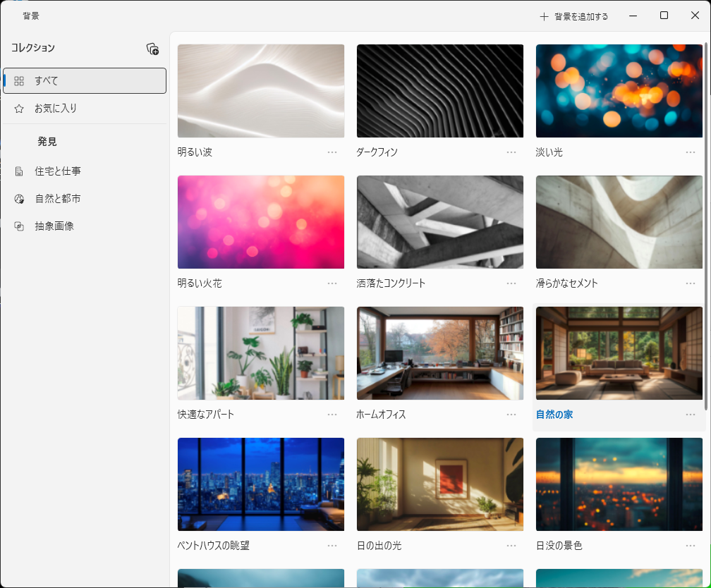Click the star icon next to お気に入り
The width and height of the screenshot is (711, 588).
pyautogui.click(x=19, y=109)
